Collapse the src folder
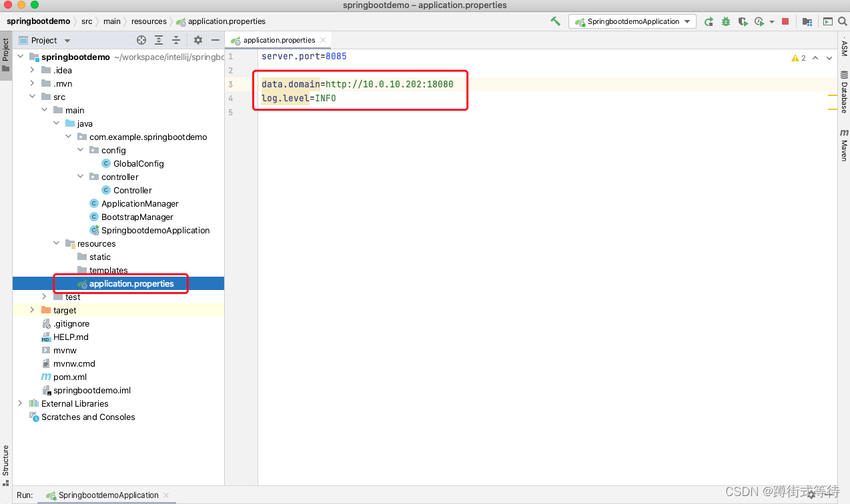 [x=32, y=97]
